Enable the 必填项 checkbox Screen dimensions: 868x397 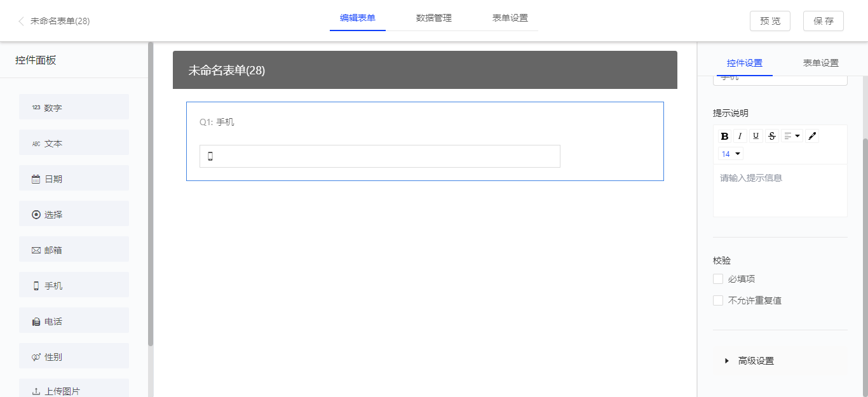[718, 279]
